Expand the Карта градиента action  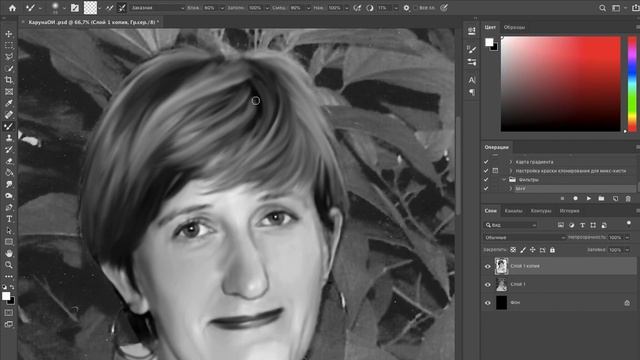click(x=510, y=162)
